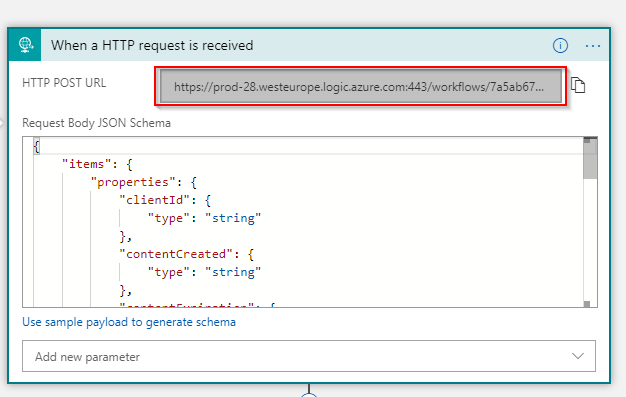Click the "items" key in schema editor

click(x=86, y=164)
